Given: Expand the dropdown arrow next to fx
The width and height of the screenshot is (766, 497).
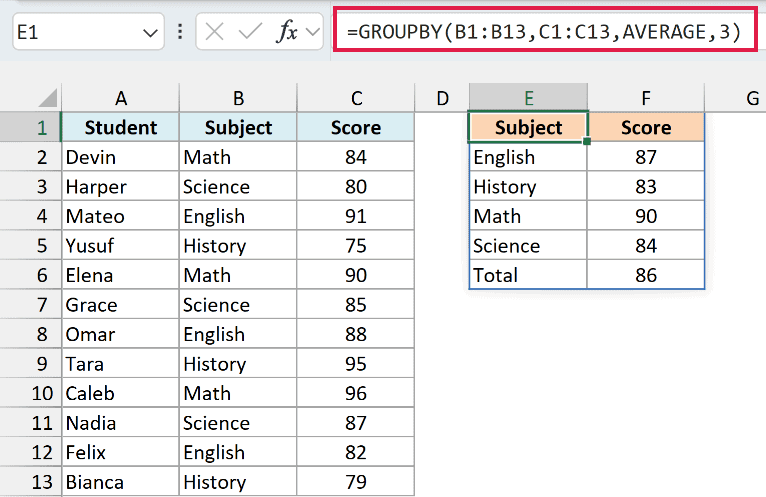Looking at the screenshot, I should point(313,32).
